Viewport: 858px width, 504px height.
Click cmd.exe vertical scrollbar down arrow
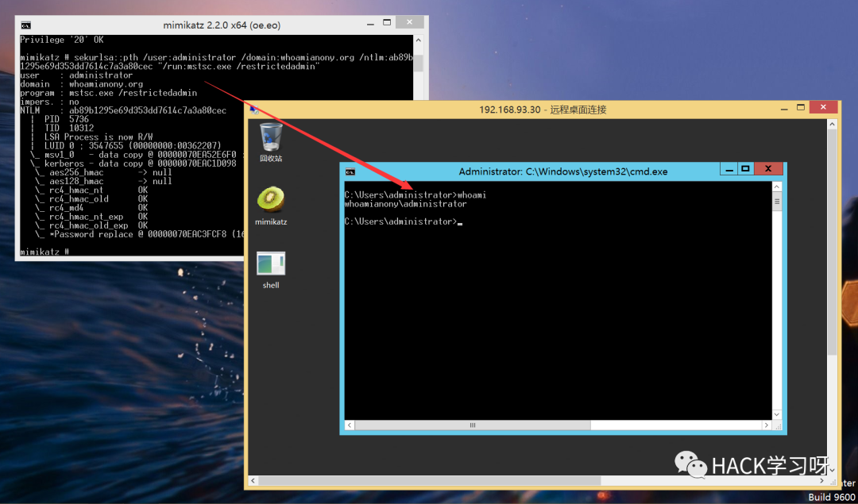777,414
